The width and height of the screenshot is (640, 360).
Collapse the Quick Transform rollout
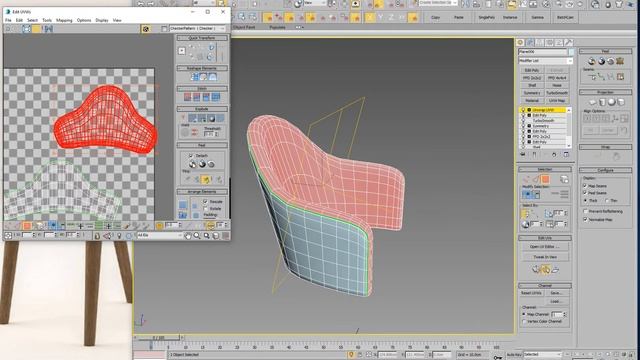(202, 38)
